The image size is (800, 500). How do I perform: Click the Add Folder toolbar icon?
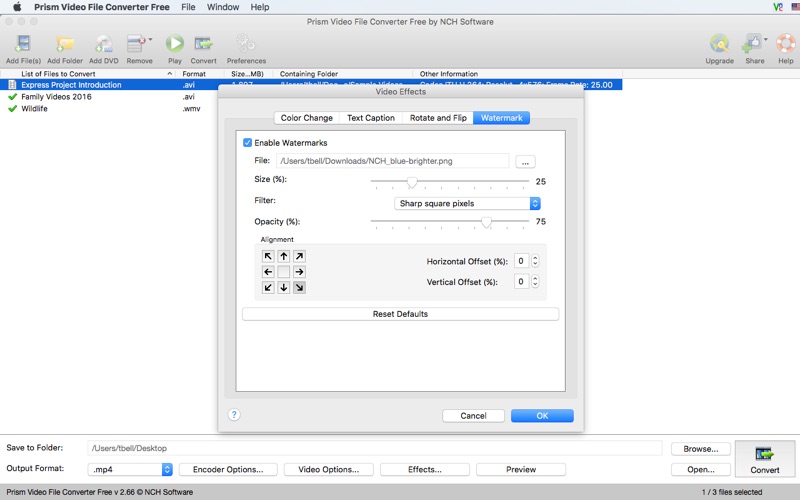click(65, 44)
